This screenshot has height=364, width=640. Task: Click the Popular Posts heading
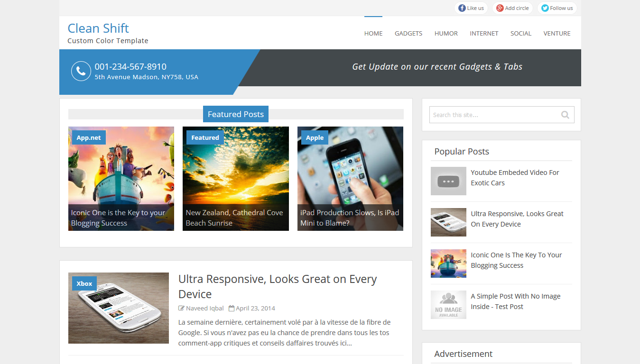click(x=462, y=152)
